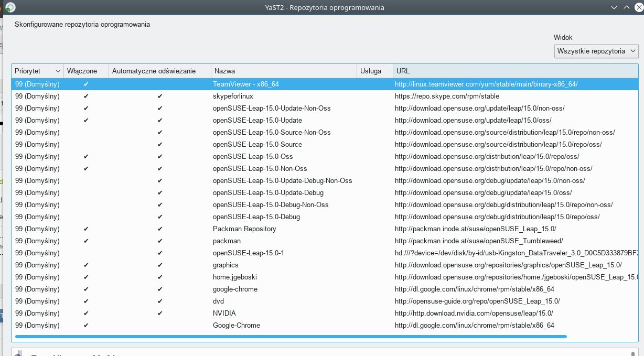This screenshot has width=644, height=356.
Task: Toggle the enabled checkmark for the dvd repository
Action: 86,301
